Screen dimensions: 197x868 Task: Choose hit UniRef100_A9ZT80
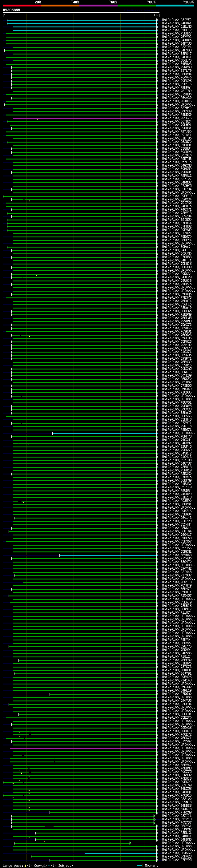[x=177, y=460]
